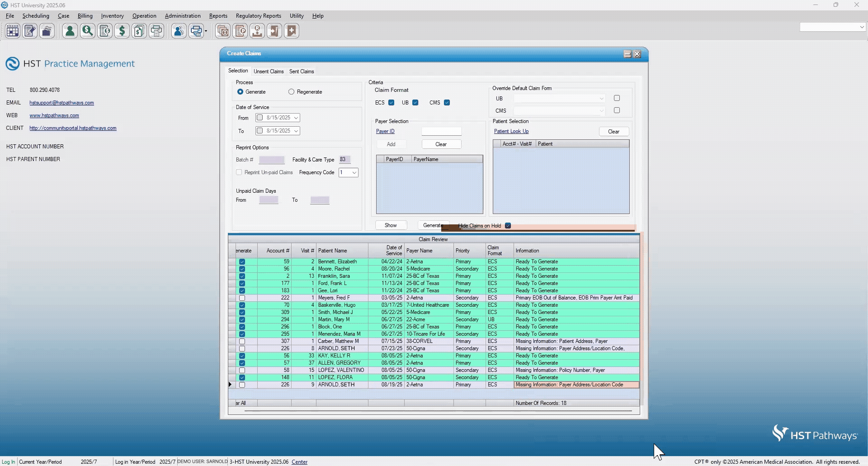Click the gray printer toolbar icon
Image resolution: width=868 pixels, height=466 pixels.
[x=156, y=31]
